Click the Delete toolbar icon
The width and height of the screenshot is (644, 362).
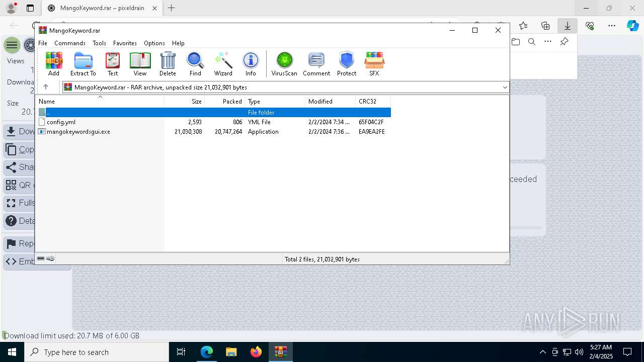tap(168, 64)
